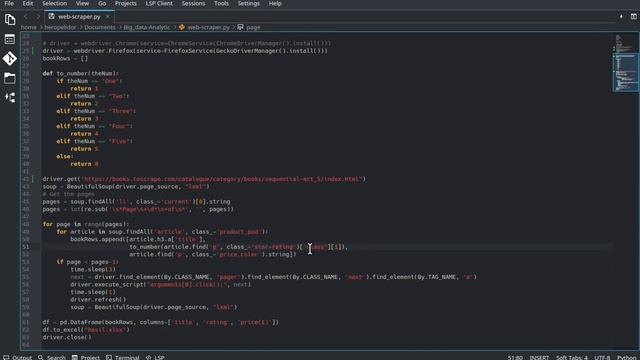Image resolution: width=640 pixels, height=360 pixels.
Task: Open the Selection menu
Action: click(54, 4)
